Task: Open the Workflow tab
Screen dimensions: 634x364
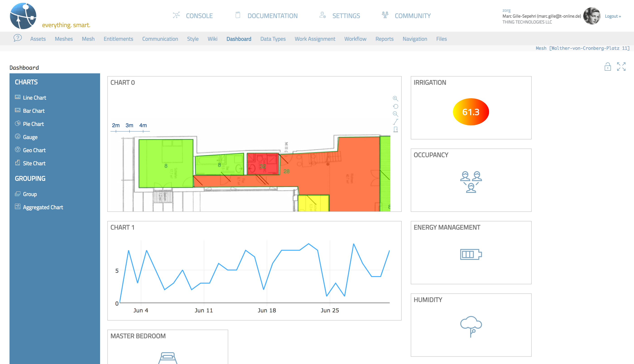Action: point(355,39)
